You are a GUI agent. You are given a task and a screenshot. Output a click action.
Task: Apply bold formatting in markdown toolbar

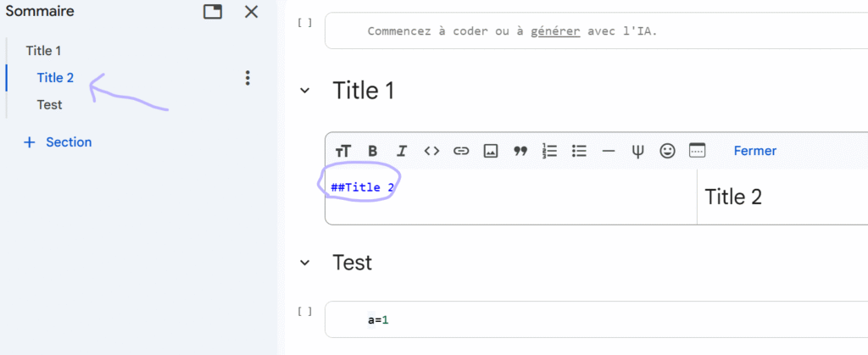click(372, 151)
